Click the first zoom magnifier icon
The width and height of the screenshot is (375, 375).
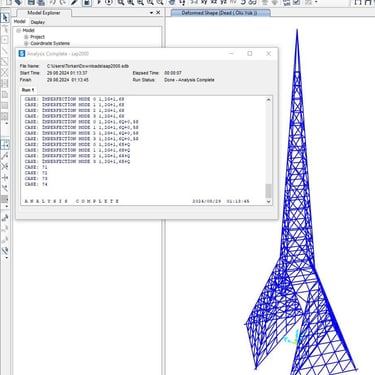121,2
